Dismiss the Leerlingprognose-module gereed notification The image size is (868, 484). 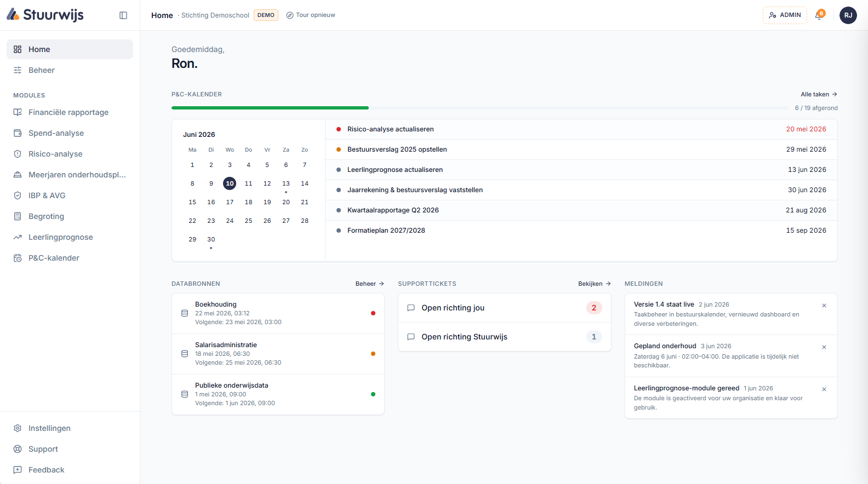(x=824, y=389)
